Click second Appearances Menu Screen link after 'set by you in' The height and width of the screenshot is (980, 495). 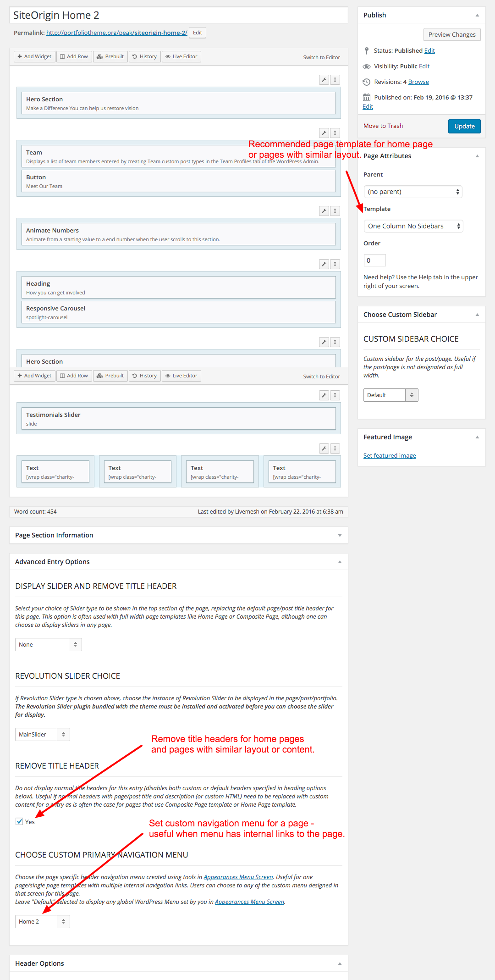tap(250, 902)
